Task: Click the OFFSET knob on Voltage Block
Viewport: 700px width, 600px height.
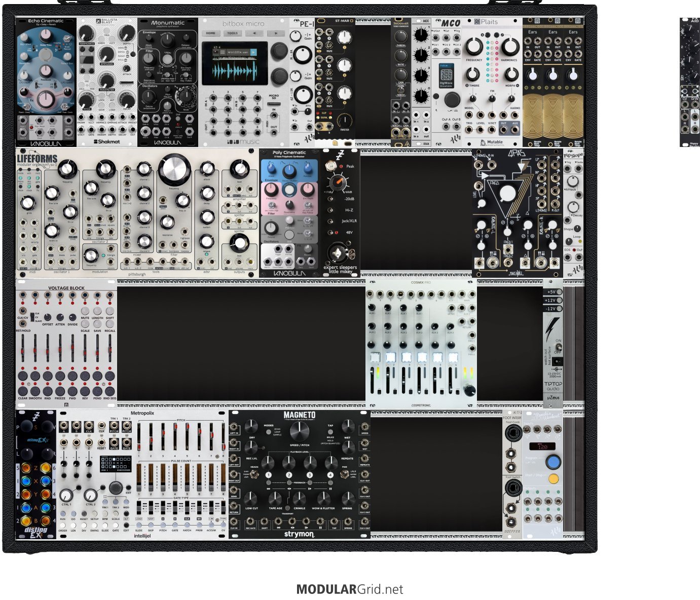Action: 48,317
